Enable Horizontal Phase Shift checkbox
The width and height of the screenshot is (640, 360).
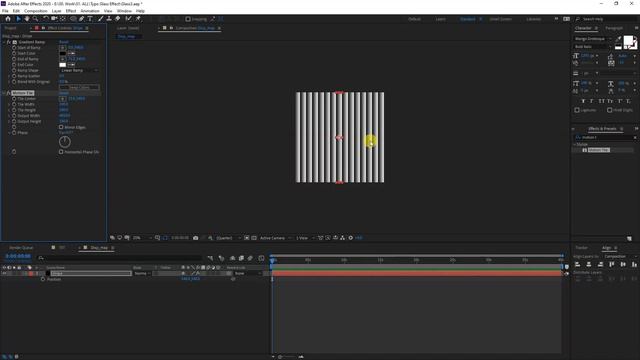61,152
